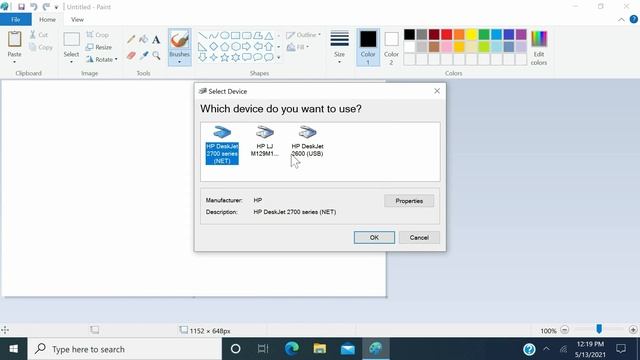640x360 pixels.
Task: Click the Brushes tool icon
Action: pos(180,40)
